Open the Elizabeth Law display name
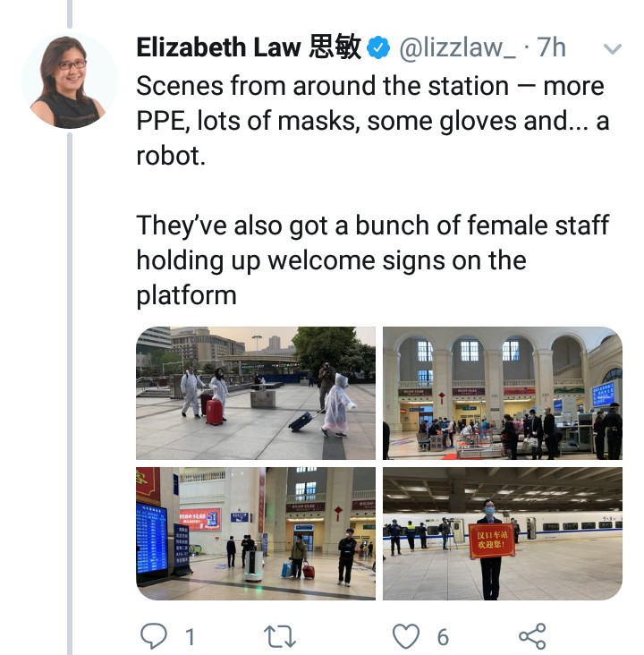The height and width of the screenshot is (655, 644). click(x=249, y=47)
